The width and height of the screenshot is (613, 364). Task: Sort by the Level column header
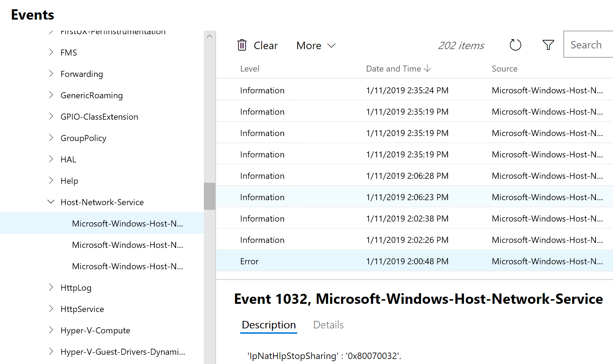[x=249, y=69]
